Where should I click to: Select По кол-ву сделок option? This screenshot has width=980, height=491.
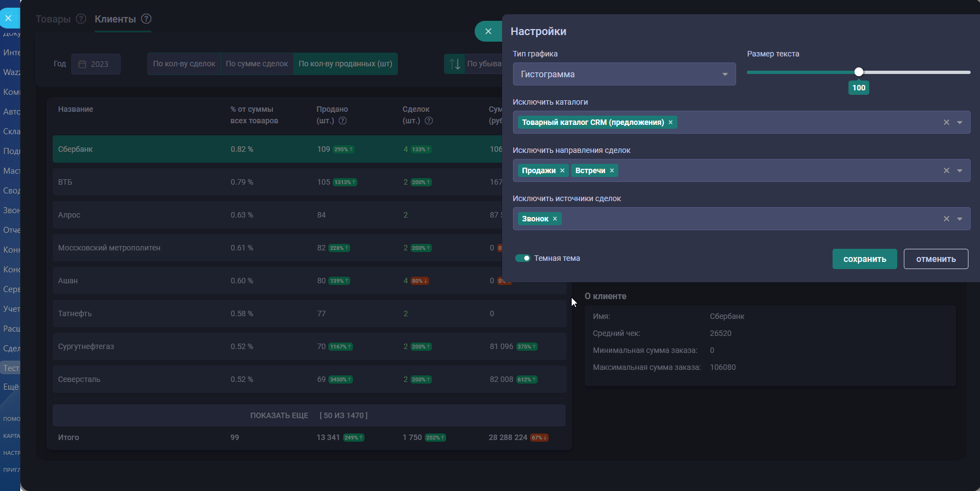click(x=184, y=64)
